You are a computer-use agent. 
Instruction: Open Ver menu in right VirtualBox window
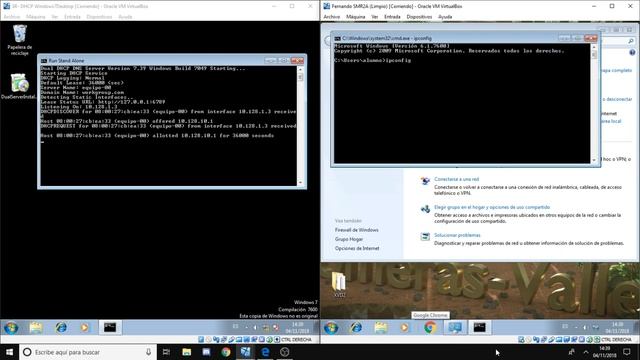374,17
